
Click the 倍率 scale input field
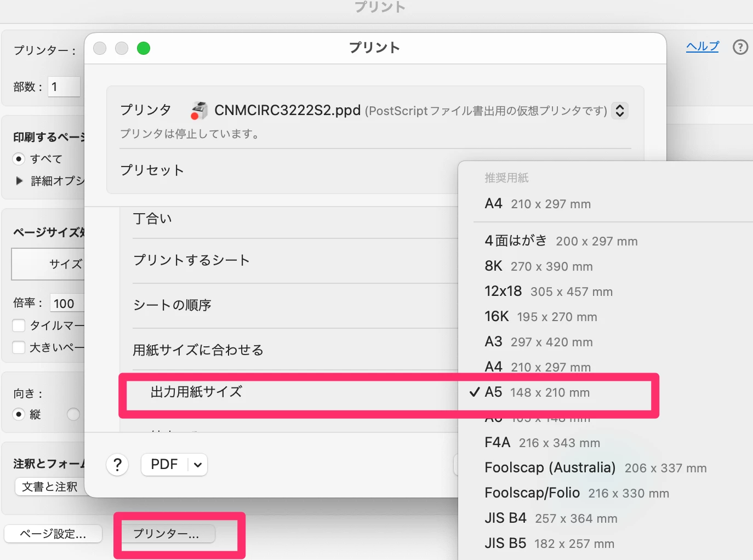67,303
